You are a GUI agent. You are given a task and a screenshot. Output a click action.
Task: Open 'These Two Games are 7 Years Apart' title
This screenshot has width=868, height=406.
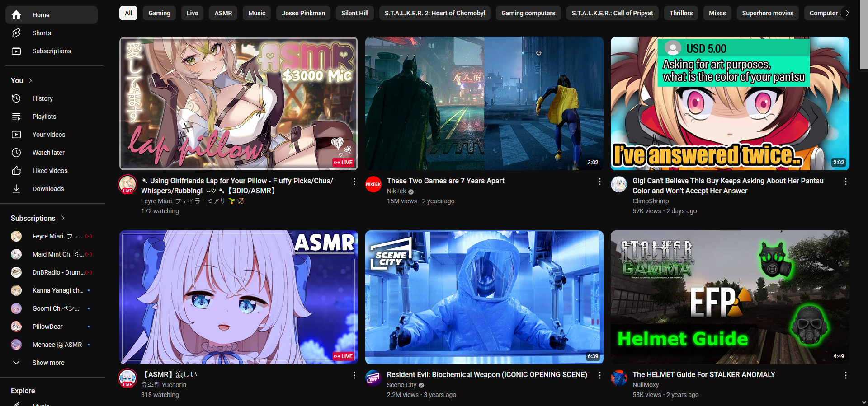click(x=446, y=181)
